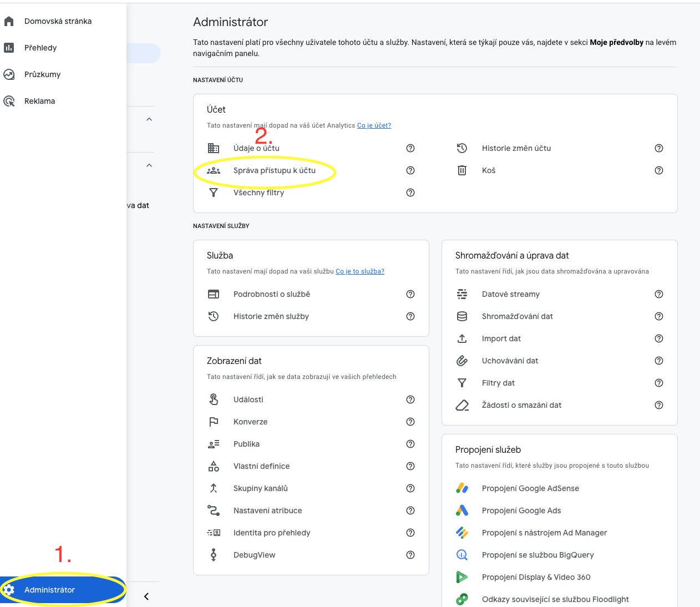This screenshot has width=700, height=607.
Task: Open help for Údaje o účtu
Action: 410,148
